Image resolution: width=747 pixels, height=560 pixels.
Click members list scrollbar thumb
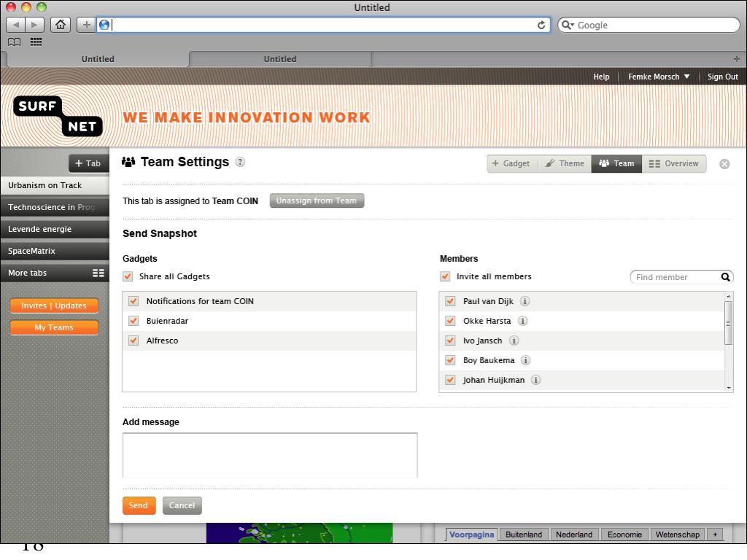pyautogui.click(x=729, y=323)
